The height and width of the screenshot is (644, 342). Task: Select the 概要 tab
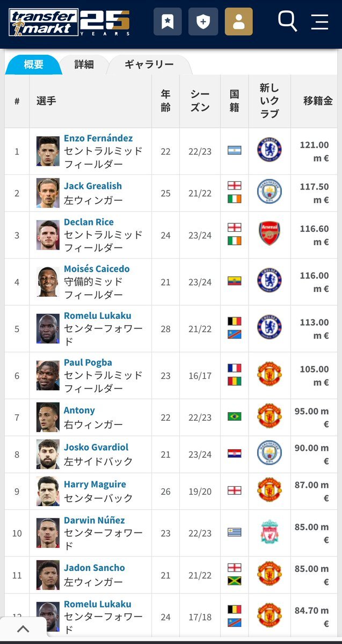click(33, 65)
